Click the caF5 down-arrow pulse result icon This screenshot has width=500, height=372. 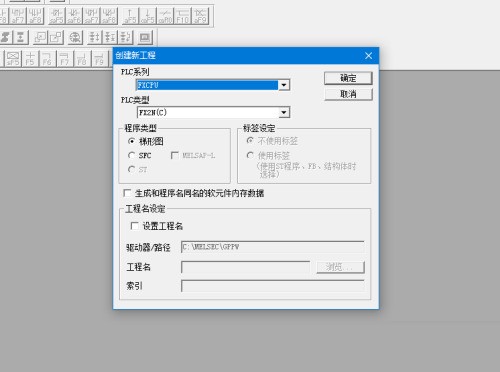(147, 16)
